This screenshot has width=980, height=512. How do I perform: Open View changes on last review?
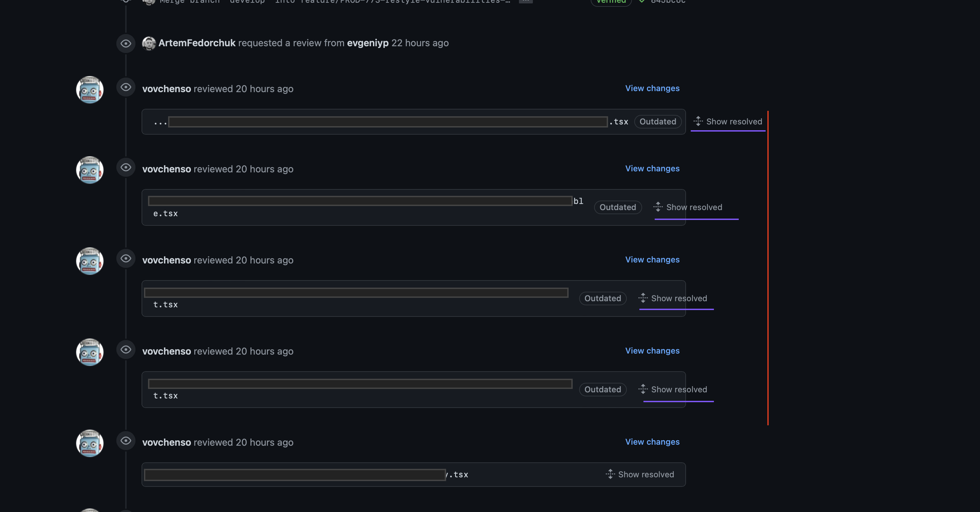tap(652, 442)
